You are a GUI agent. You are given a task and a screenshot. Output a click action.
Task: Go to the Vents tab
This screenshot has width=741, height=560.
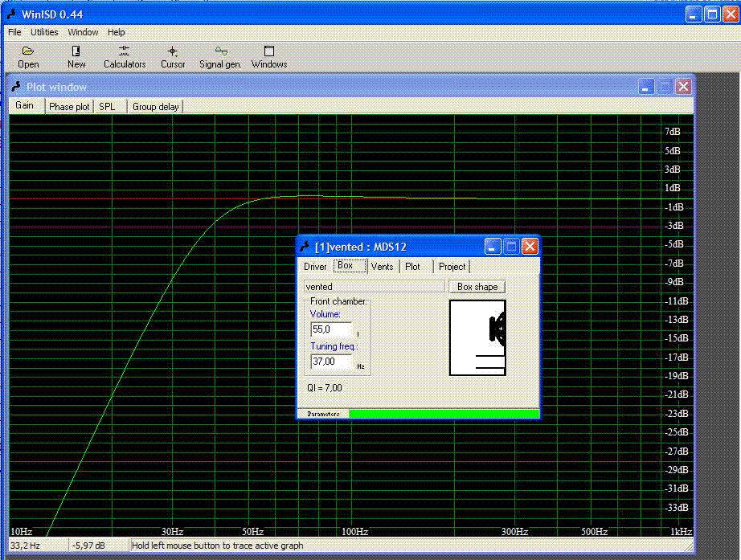point(383,267)
